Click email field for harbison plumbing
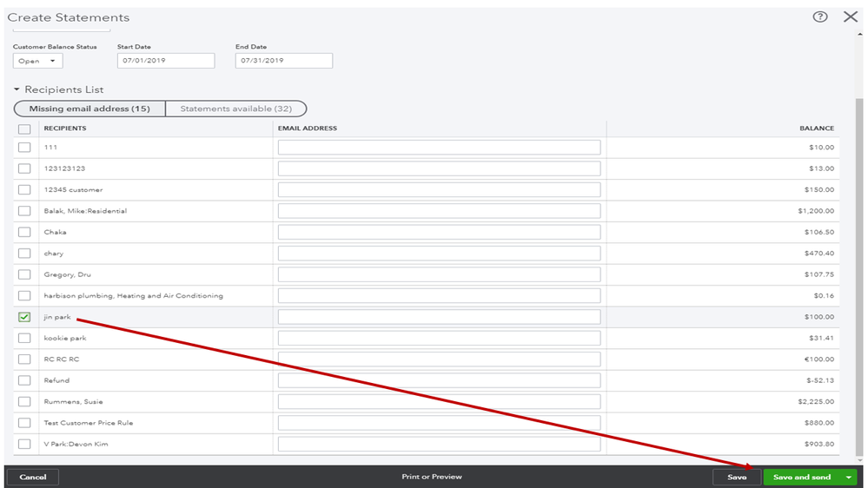Image resolution: width=868 pixels, height=488 pixels. pyautogui.click(x=439, y=295)
